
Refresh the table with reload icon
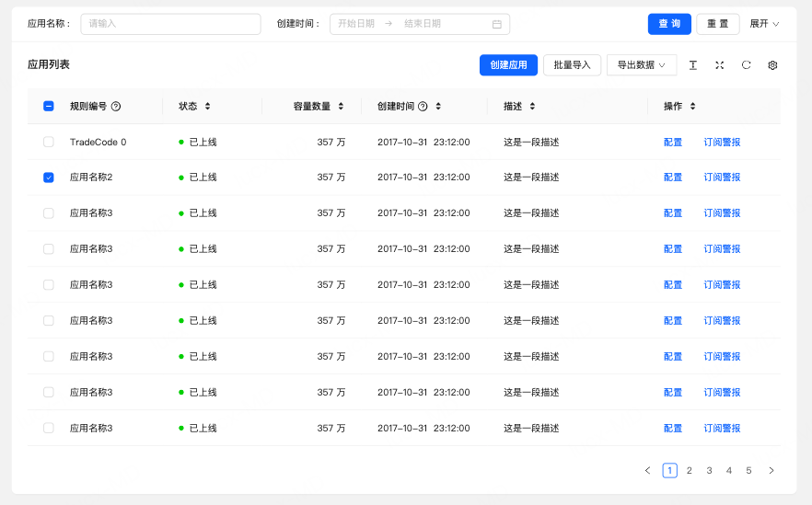[746, 65]
